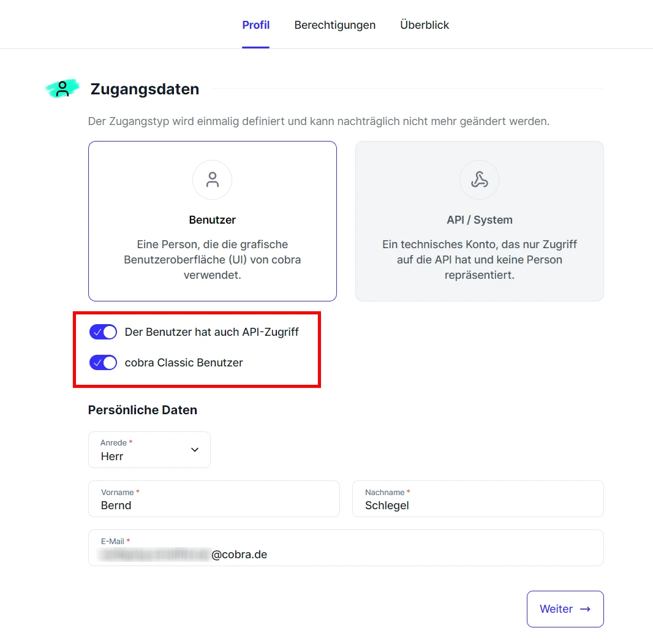Switch to the Berechtigungen tab
This screenshot has width=653, height=644.
tap(334, 25)
